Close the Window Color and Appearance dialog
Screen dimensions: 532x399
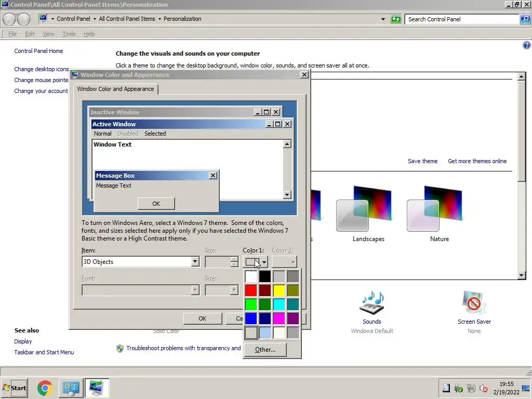[304, 75]
